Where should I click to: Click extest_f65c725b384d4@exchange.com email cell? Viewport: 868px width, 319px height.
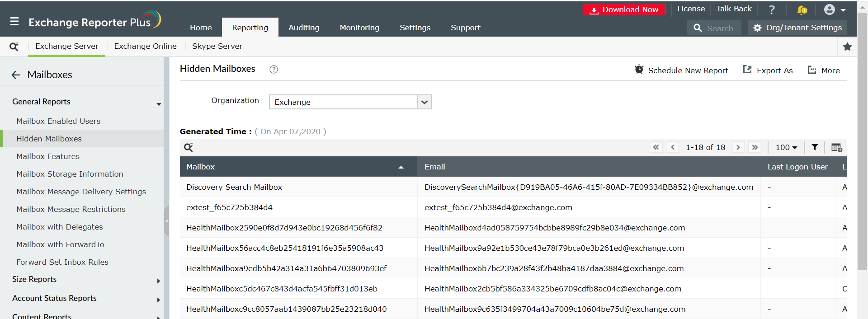click(x=589, y=207)
